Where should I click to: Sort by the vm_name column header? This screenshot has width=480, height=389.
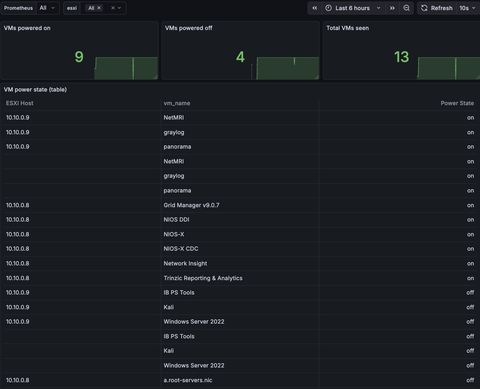(177, 103)
